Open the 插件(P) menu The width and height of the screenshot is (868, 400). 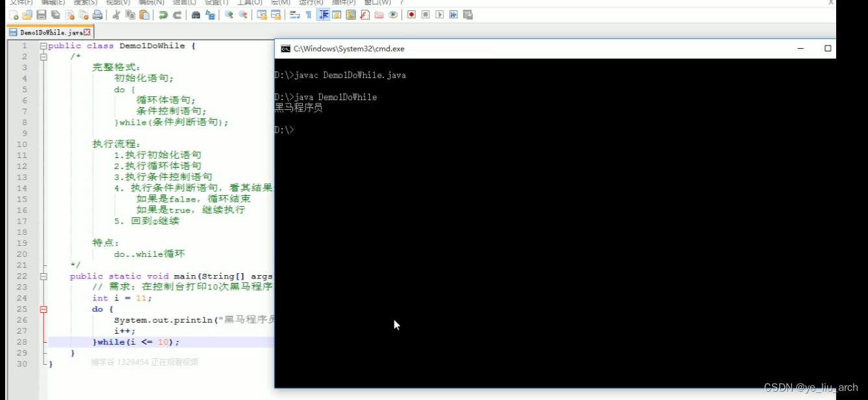pyautogui.click(x=344, y=3)
